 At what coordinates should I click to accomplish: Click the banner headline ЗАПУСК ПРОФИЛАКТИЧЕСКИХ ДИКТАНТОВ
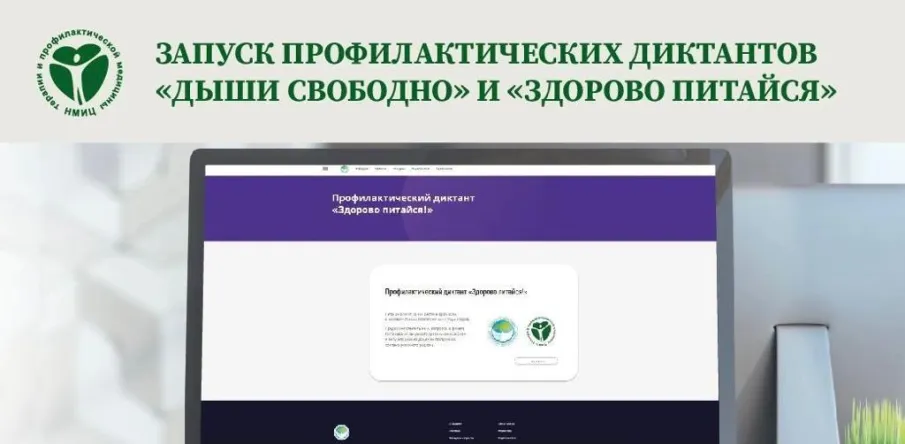click(x=487, y=54)
